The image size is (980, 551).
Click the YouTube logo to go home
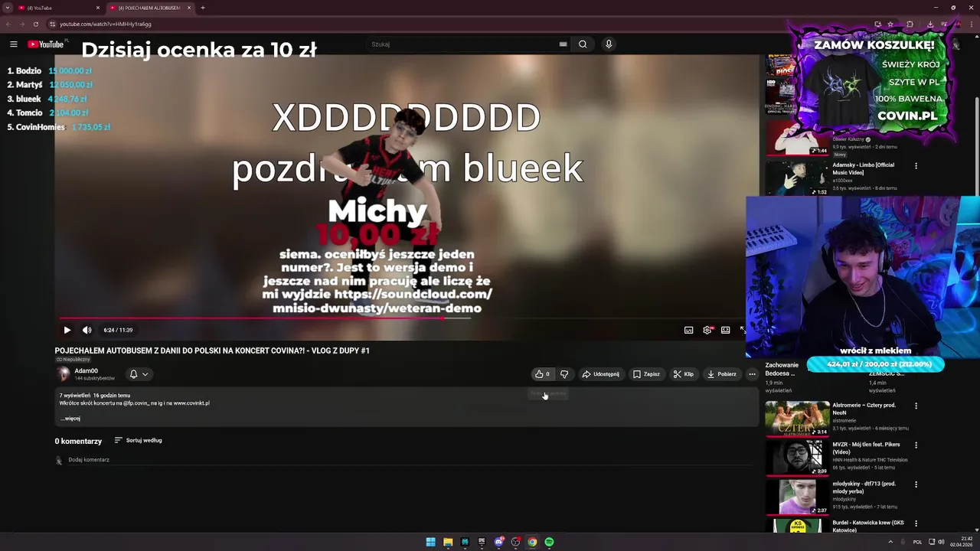(x=46, y=44)
